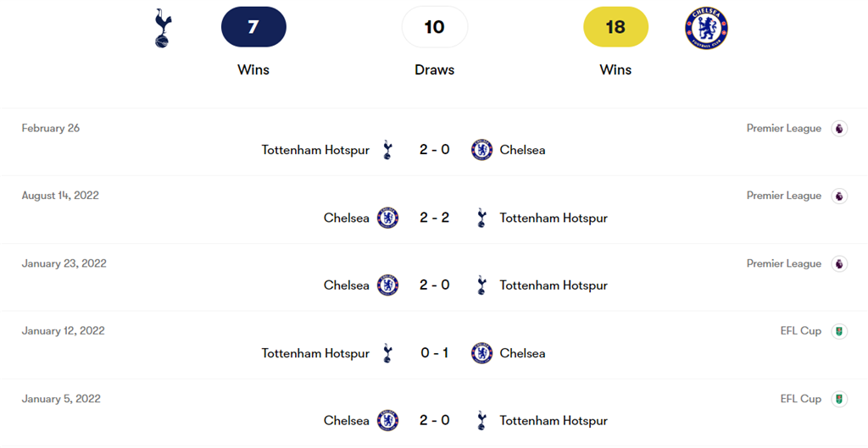
Task: Select the 10 draws badge
Action: pyautogui.click(x=434, y=27)
